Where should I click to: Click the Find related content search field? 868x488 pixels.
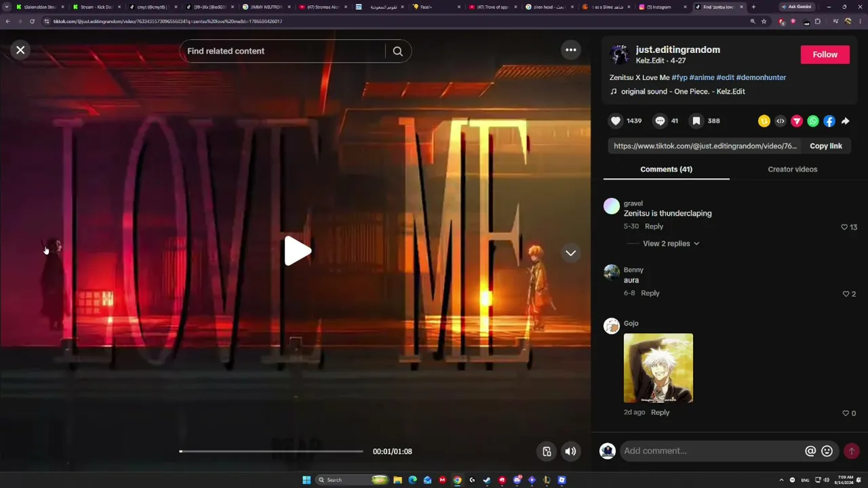285,51
